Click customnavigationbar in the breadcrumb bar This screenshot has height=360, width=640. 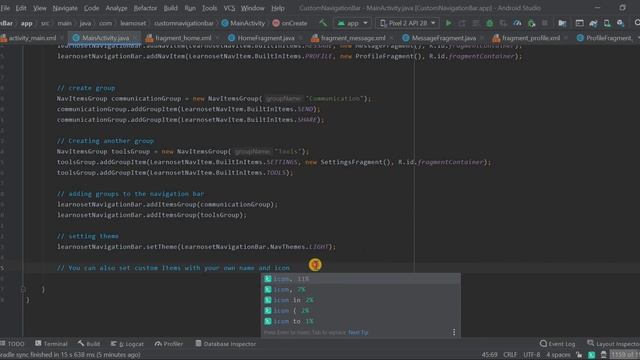tap(184, 23)
